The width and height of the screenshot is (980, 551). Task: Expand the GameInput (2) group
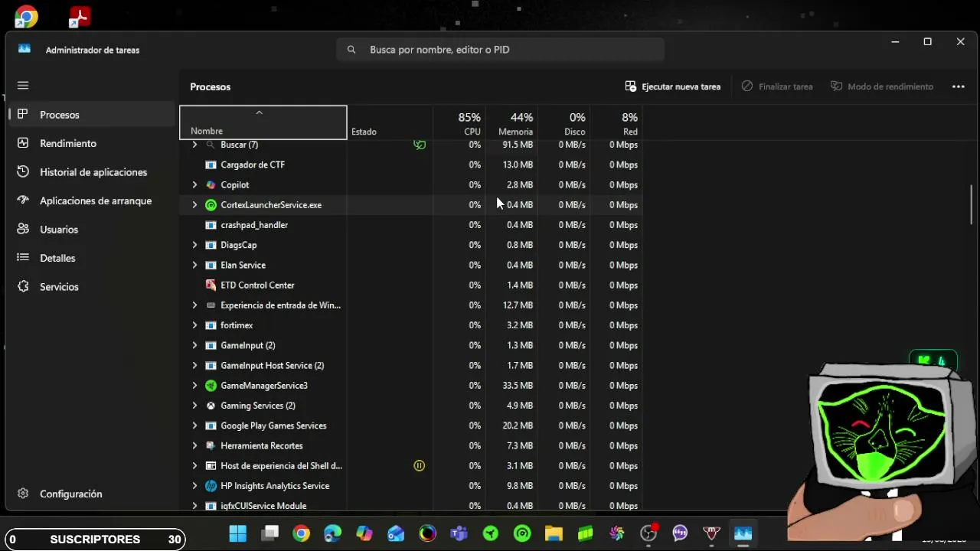point(194,346)
